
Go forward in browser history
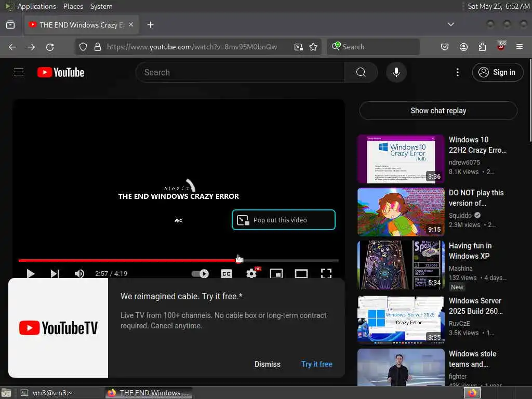[x=31, y=47]
